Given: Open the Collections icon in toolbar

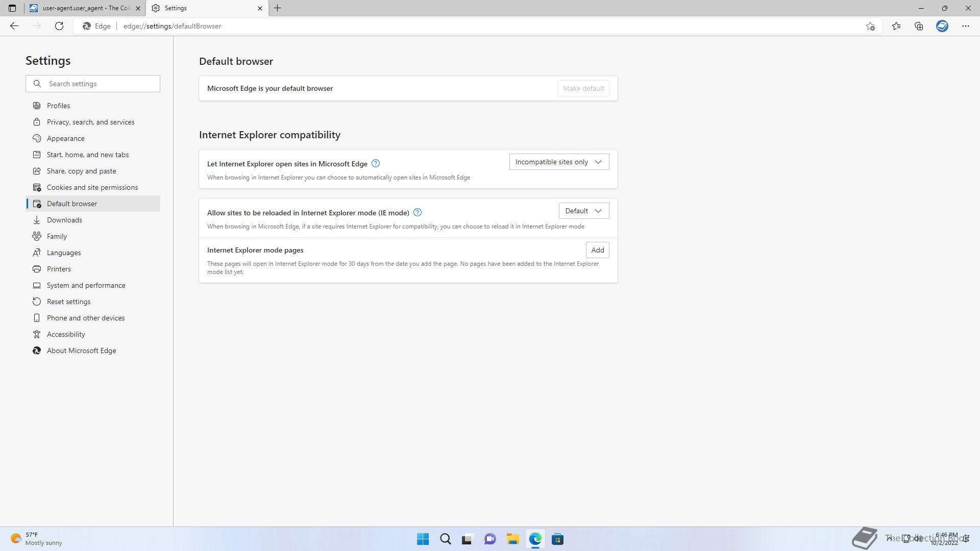Looking at the screenshot, I should pyautogui.click(x=919, y=26).
